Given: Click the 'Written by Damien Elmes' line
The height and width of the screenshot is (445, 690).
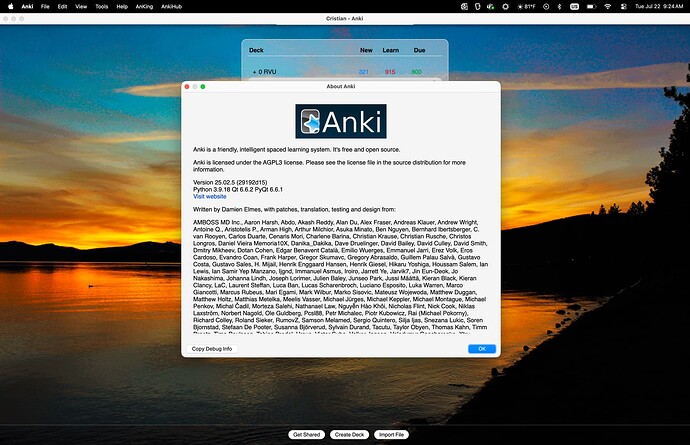Looking at the screenshot, I should point(294,210).
